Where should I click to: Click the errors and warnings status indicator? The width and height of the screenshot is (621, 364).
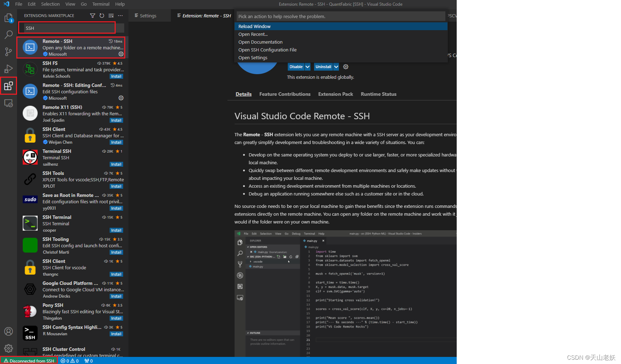70,361
